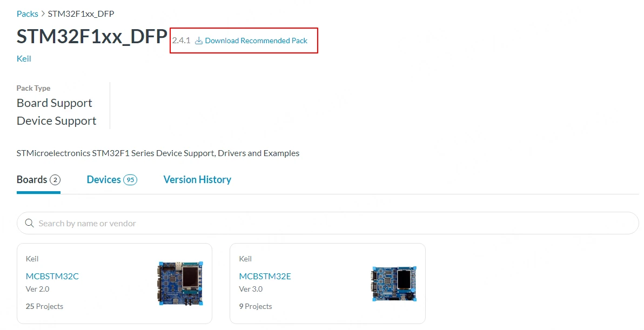Viewport: 644px width, 330px height.
Task: Click the breadcrumb chevron after Packs
Action: [43, 14]
